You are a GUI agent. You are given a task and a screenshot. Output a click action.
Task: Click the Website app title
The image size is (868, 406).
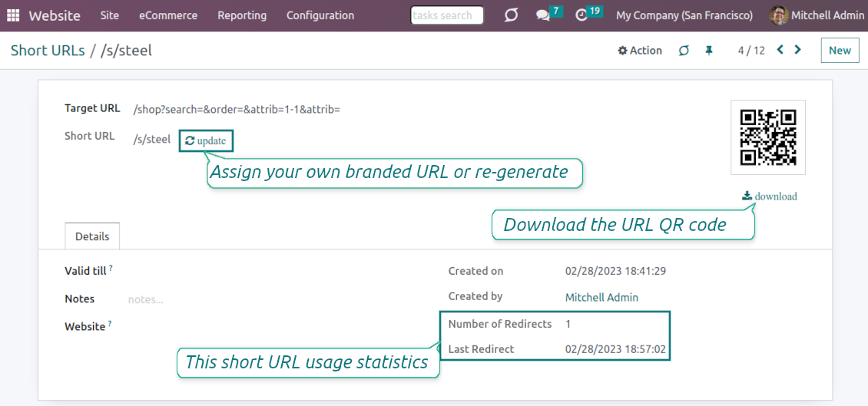pos(55,15)
